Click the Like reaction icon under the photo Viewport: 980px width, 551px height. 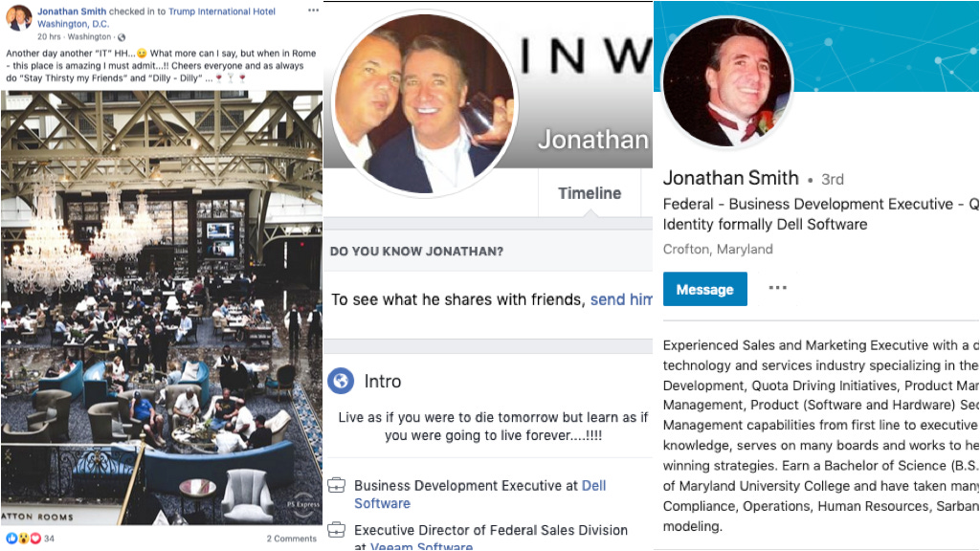pos(11,538)
